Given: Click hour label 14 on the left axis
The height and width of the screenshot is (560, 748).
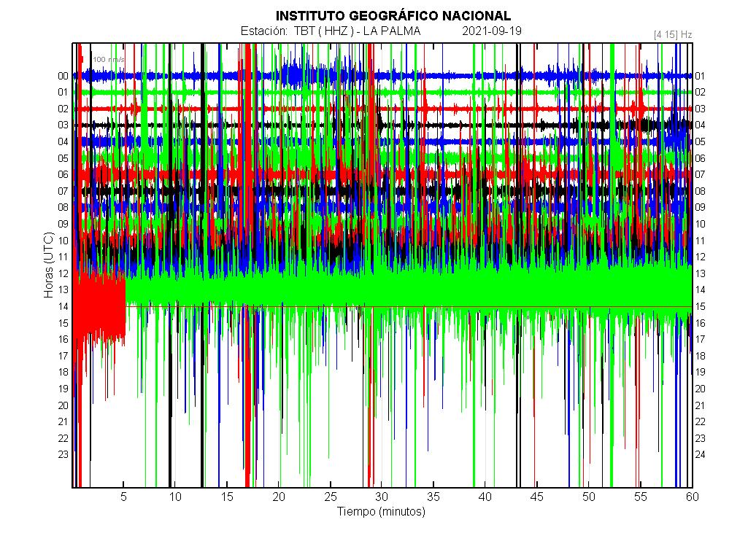Looking at the screenshot, I should coord(63,306).
